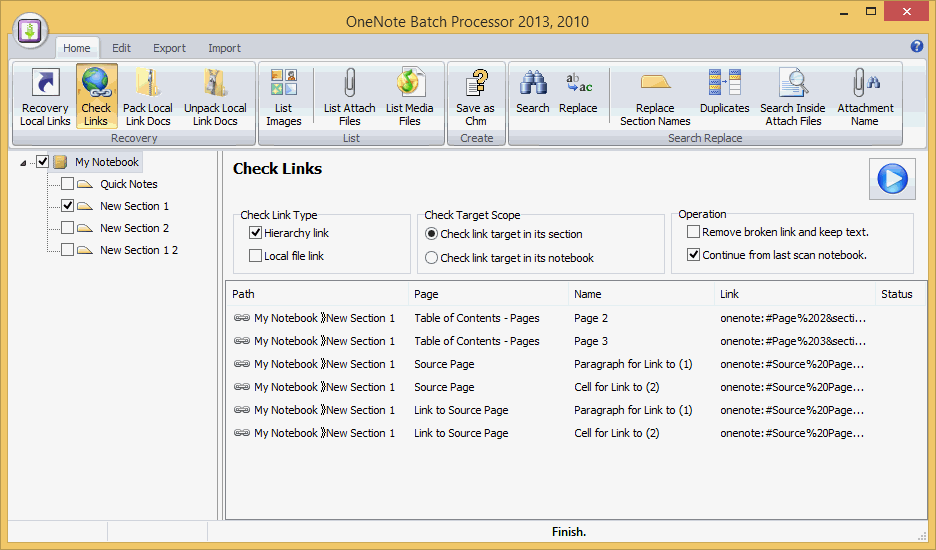Open the List Images tool
The width and height of the screenshot is (936, 550).
(x=284, y=97)
